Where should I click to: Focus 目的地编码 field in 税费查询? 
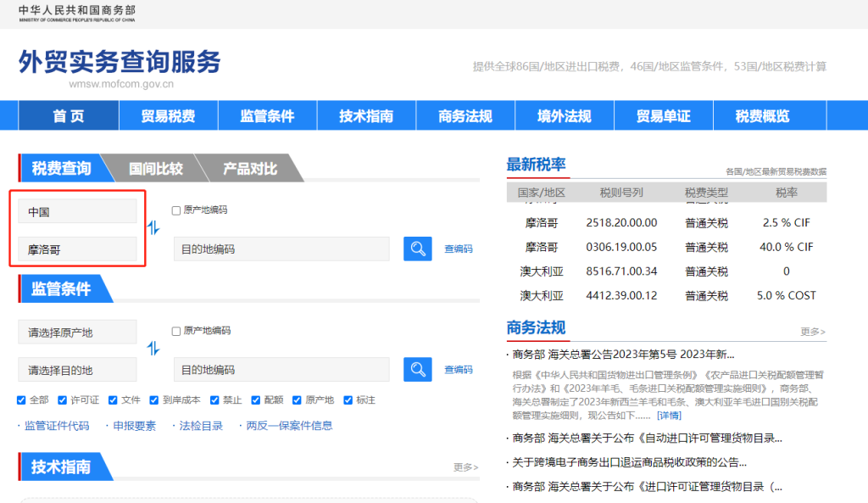click(281, 249)
